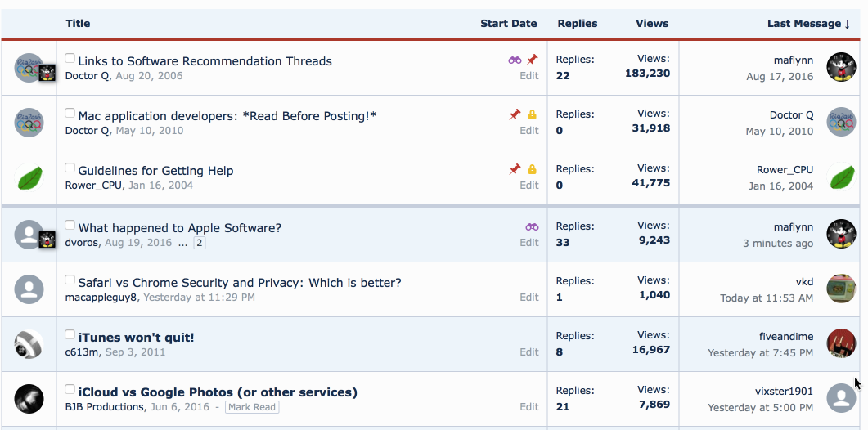
Task: Click fiveandime's avatar in Last Message column
Action: coord(841,343)
